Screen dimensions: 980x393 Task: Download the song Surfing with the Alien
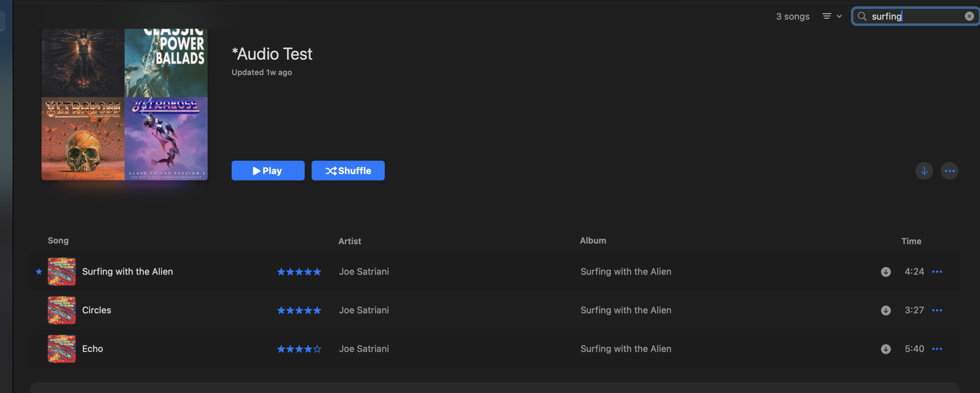tap(886, 272)
